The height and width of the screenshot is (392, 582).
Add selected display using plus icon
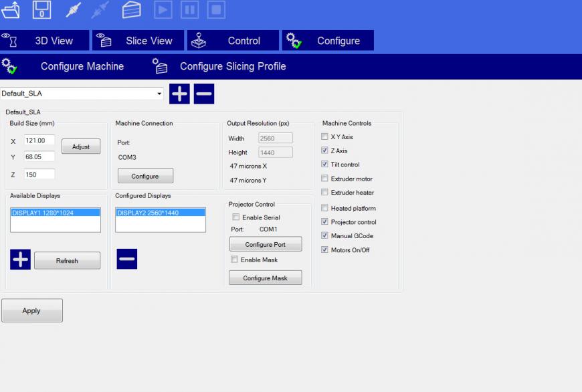(x=21, y=260)
